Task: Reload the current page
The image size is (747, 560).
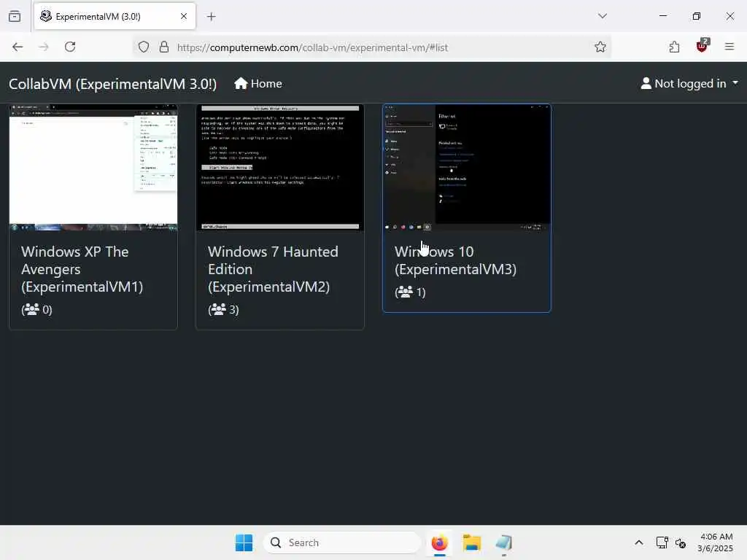Action: (70, 47)
